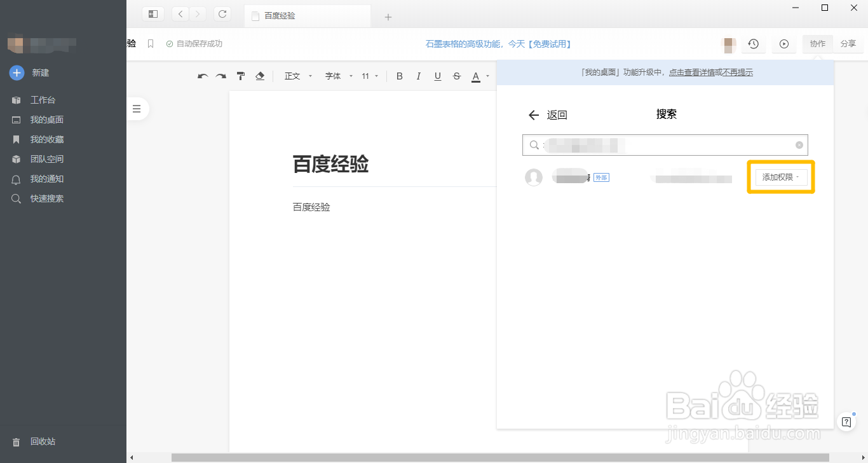Toggle the sidebar panel icon

pyautogui.click(x=153, y=14)
